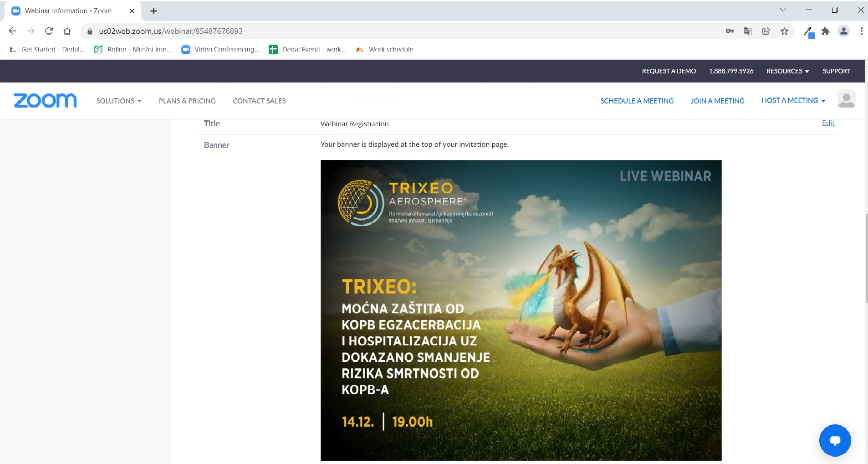Click the banner description text

[414, 144]
